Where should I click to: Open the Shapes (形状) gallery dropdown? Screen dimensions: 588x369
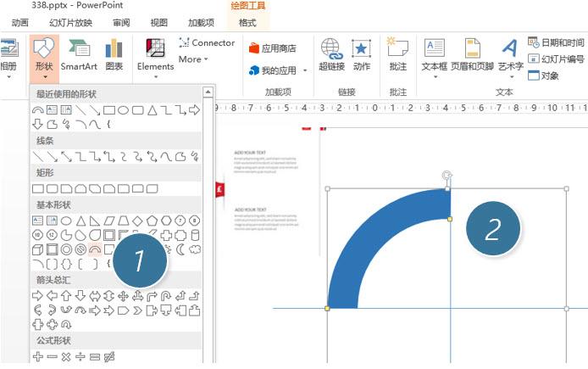click(x=44, y=59)
